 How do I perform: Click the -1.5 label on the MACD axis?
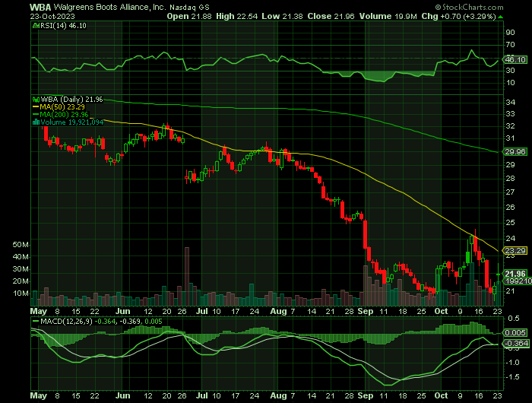(x=512, y=377)
